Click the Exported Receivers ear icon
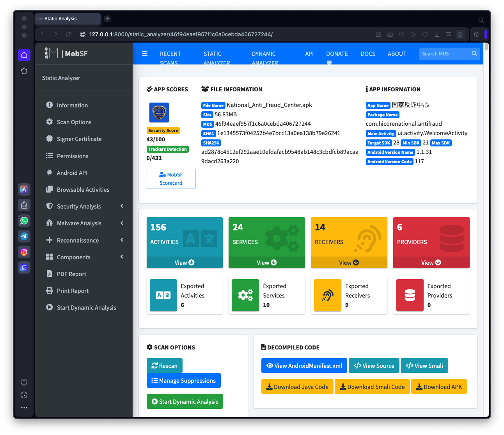504x435 pixels. 328,295
